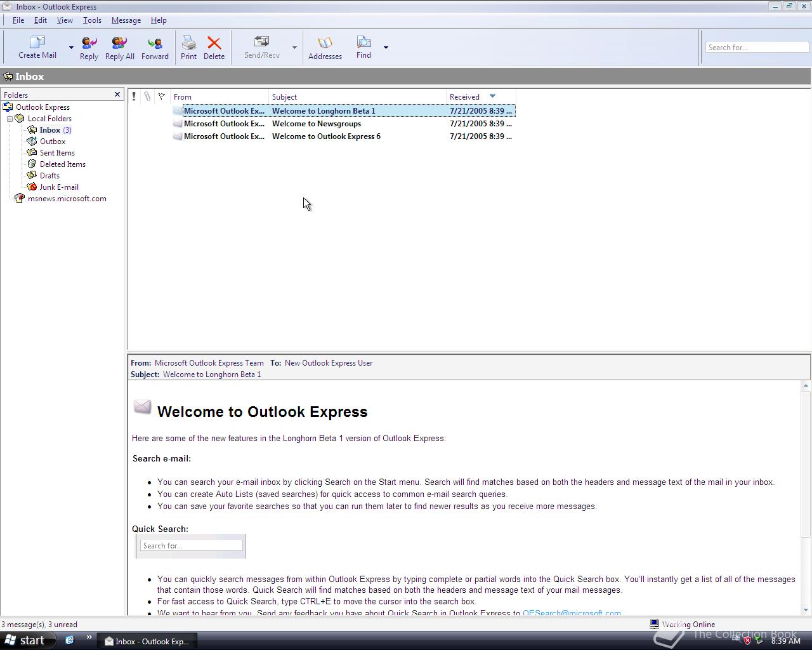Click the Working Online status indicator
This screenshot has height=650, width=812.
pyautogui.click(x=683, y=625)
